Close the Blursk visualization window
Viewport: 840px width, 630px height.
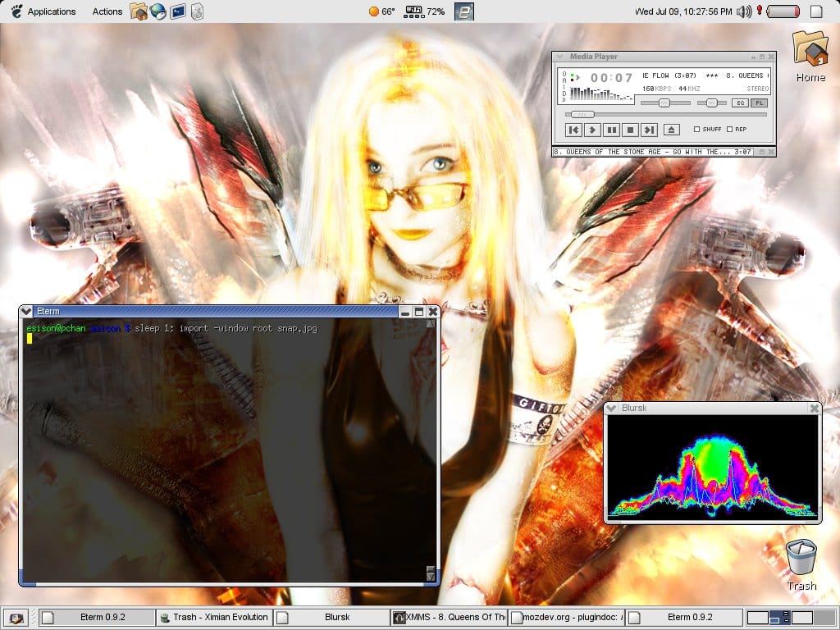pos(815,409)
